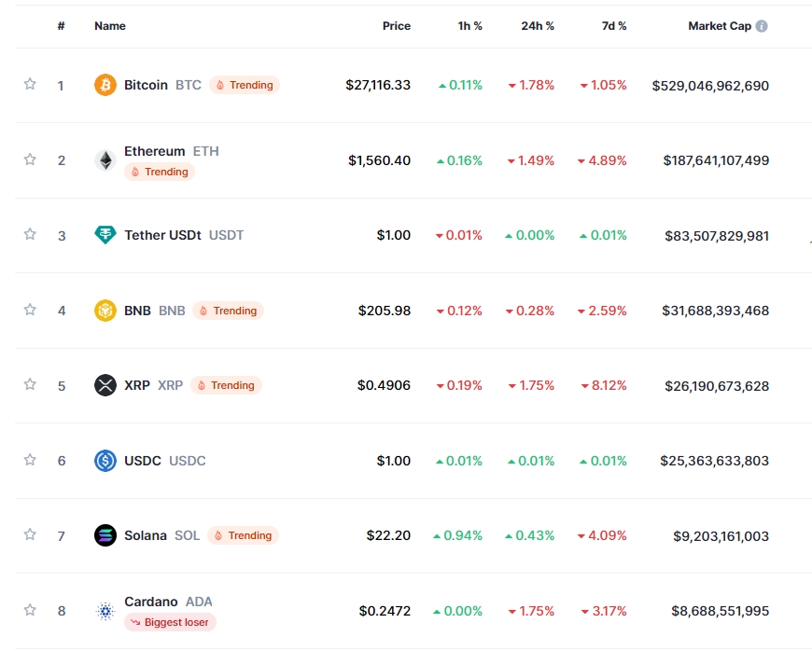Sort coins by 24h % header
Image resolution: width=812 pixels, height=651 pixels.
(x=538, y=26)
